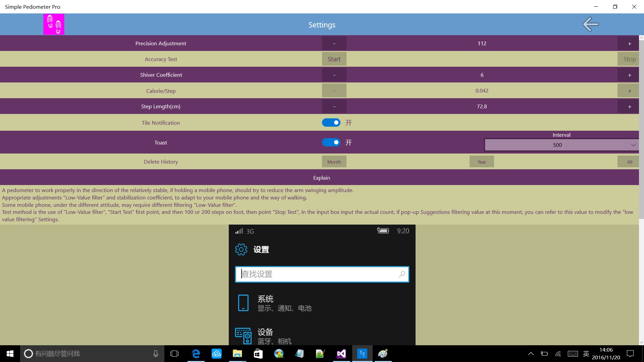644x362 pixels.
Task: Open Windows Store from the taskbar
Action: [258, 354]
